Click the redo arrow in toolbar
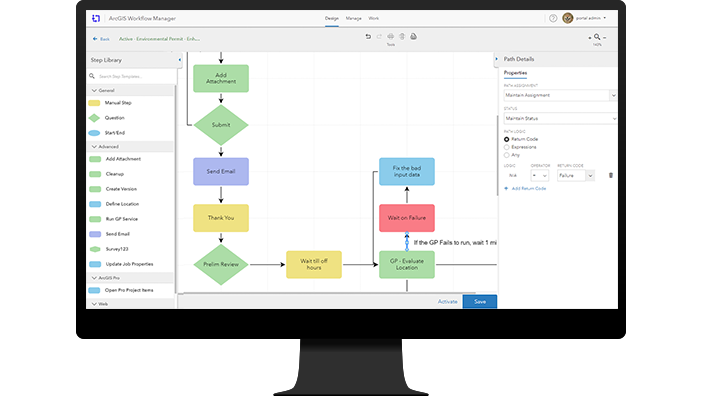 pyautogui.click(x=379, y=37)
